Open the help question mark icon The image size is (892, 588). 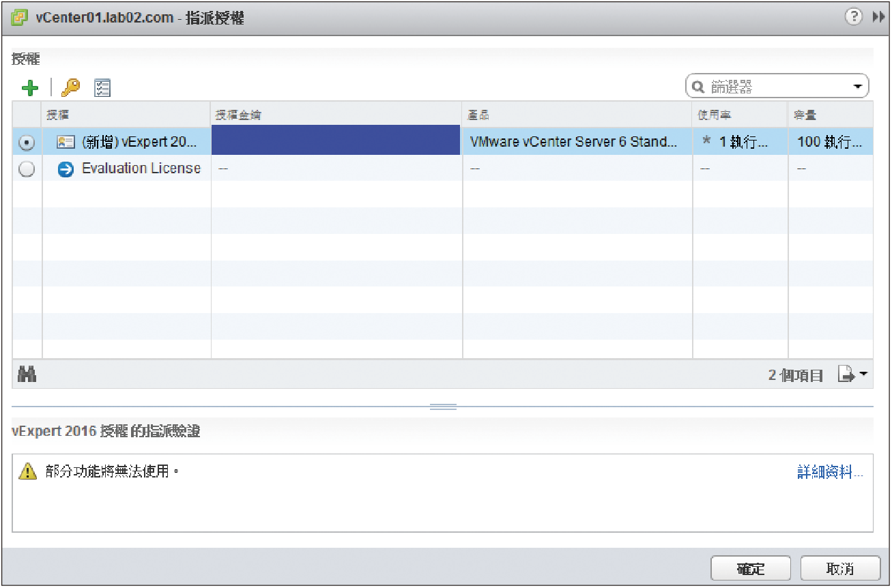(853, 17)
